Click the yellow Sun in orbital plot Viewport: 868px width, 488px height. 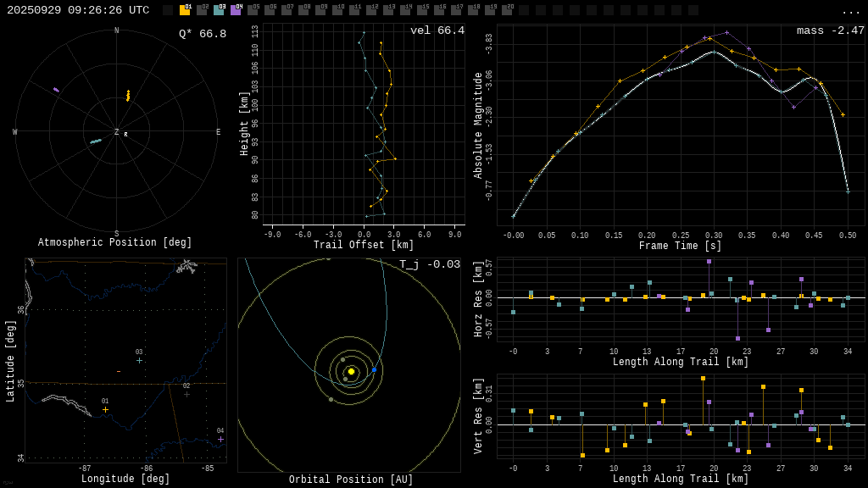[x=351, y=371]
